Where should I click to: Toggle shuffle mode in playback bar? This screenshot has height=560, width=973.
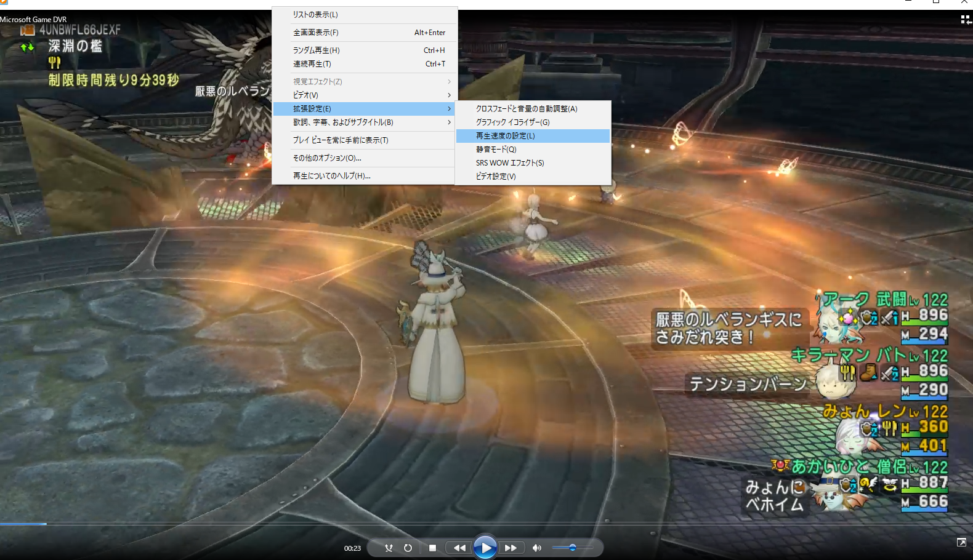coord(389,548)
